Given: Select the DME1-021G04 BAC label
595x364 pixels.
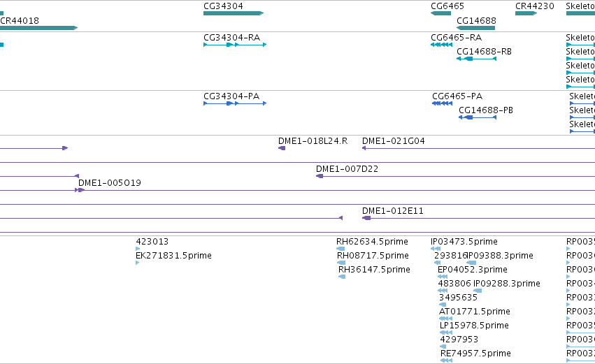Looking at the screenshot, I should pos(394,141).
